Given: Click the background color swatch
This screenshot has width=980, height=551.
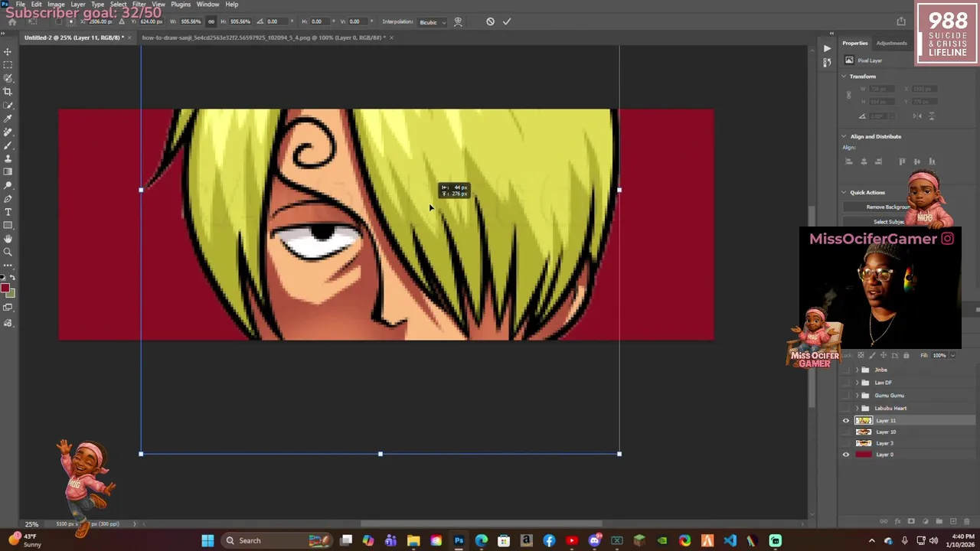Looking at the screenshot, I should pos(10,293).
